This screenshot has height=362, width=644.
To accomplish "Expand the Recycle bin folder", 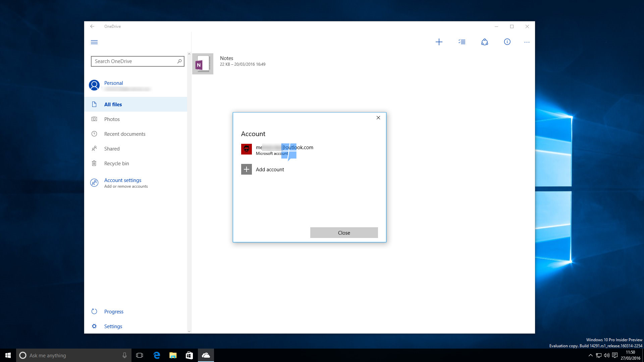I will coord(116,163).
